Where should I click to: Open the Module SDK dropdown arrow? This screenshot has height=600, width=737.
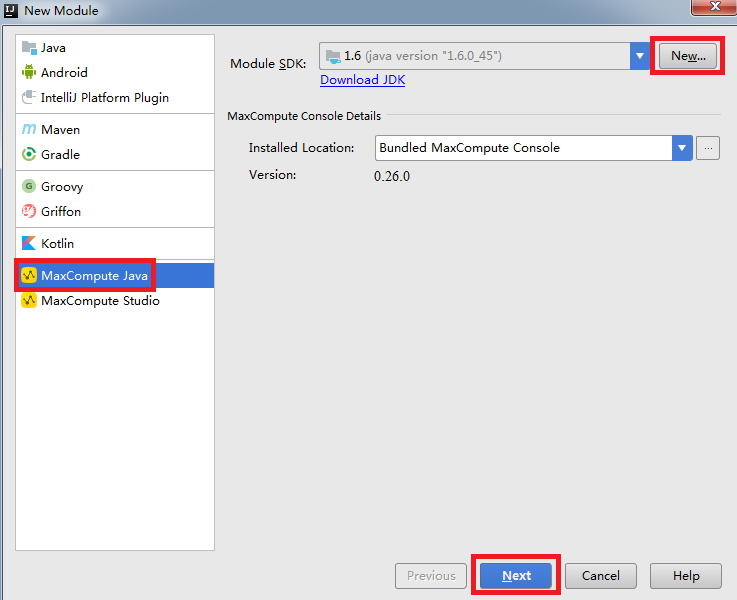point(640,56)
